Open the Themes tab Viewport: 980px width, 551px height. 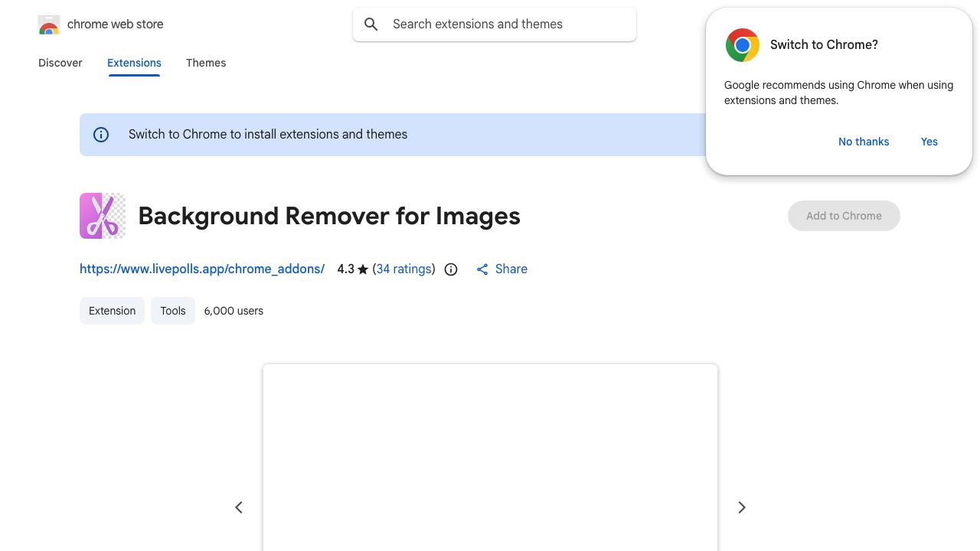(x=206, y=63)
